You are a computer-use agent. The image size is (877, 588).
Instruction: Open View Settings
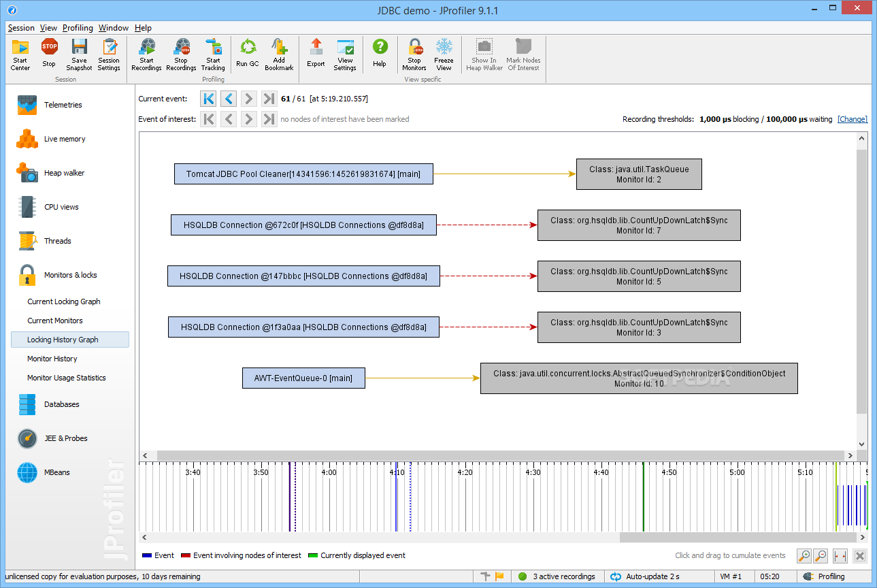pos(345,54)
